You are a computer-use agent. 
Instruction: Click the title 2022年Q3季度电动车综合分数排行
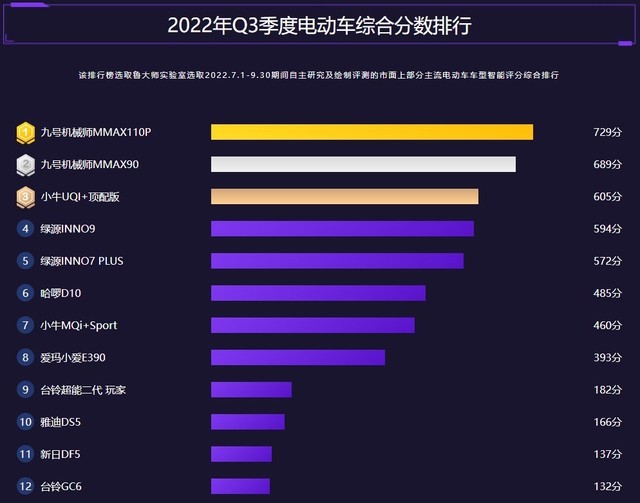click(x=320, y=25)
